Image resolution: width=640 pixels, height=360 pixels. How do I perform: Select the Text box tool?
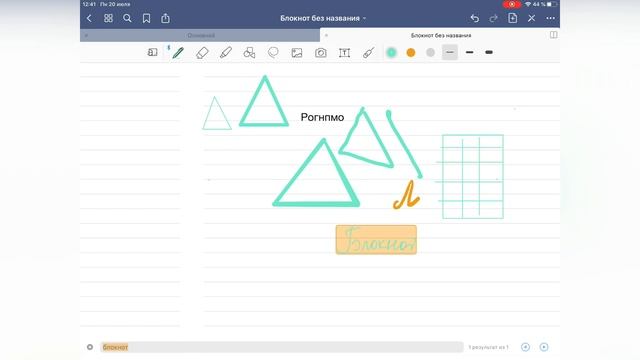coord(344,53)
